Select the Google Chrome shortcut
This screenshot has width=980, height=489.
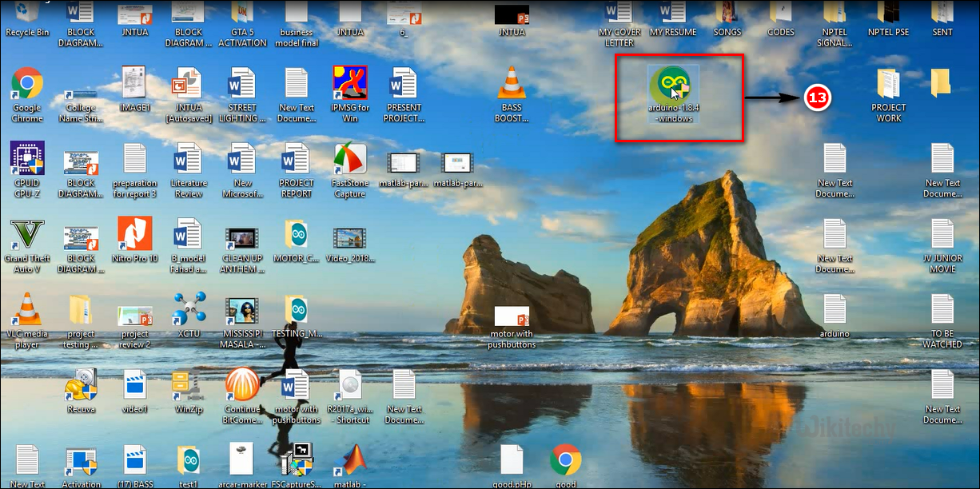pos(26,84)
